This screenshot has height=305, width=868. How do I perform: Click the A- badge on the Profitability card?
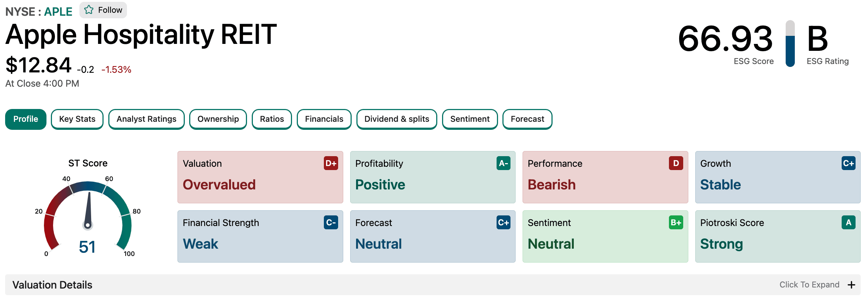pos(504,163)
